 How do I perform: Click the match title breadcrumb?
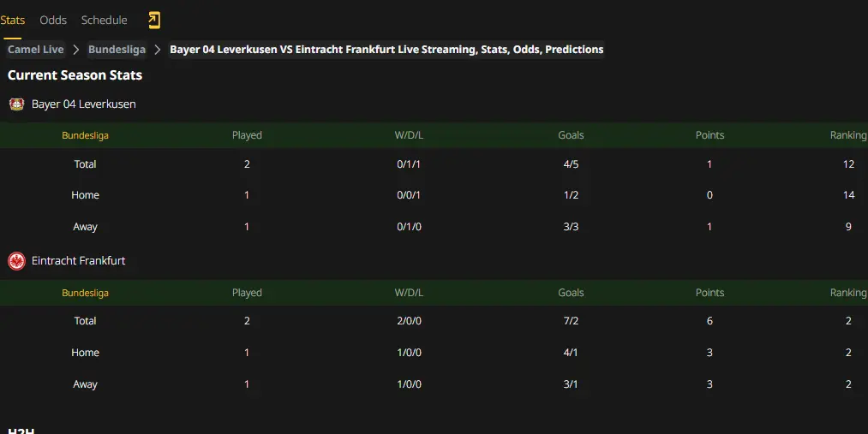tap(386, 50)
